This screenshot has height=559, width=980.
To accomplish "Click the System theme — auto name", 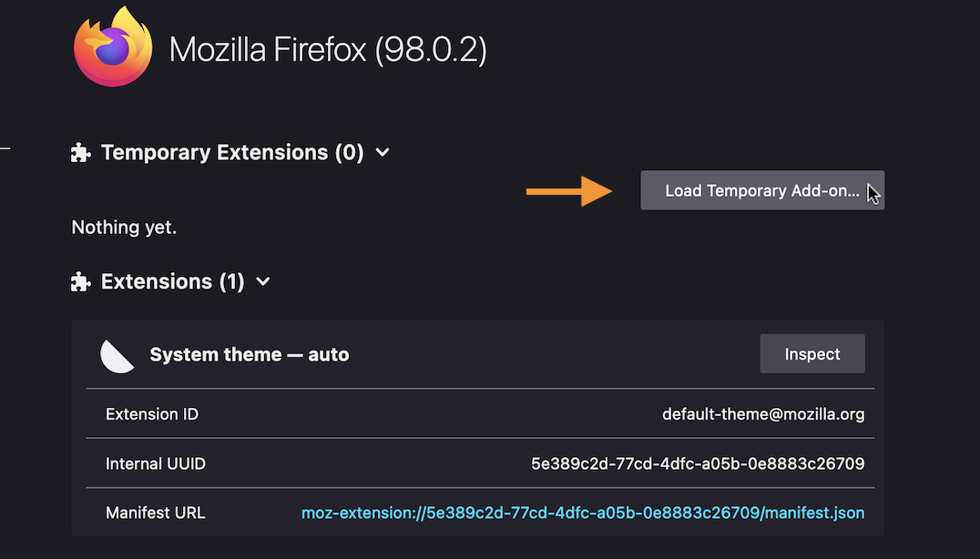I will 250,355.
